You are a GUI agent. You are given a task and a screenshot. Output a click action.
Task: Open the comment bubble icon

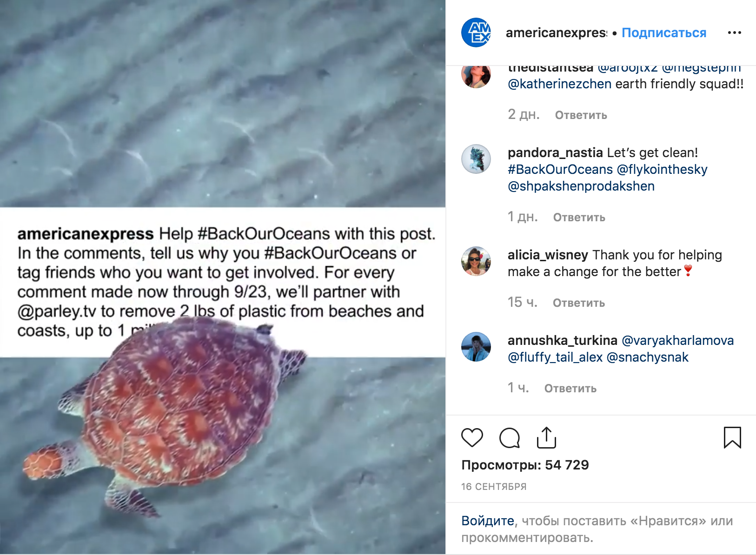click(x=509, y=437)
